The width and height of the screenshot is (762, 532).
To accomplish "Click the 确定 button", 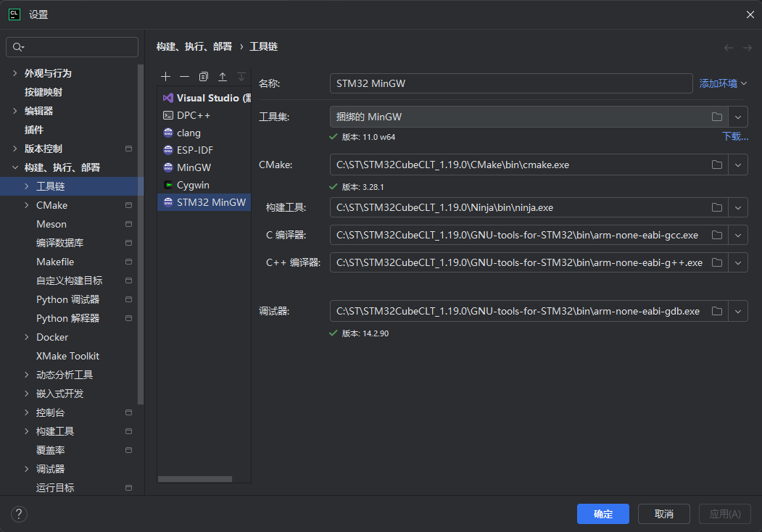I will [x=602, y=514].
